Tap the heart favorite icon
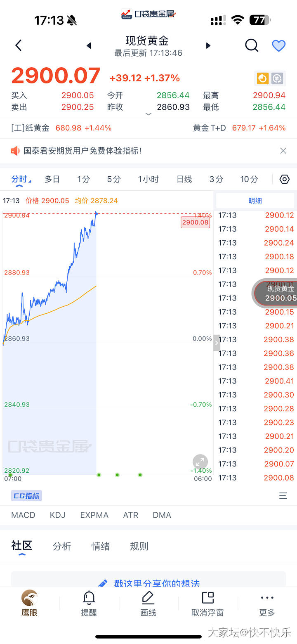297x644 pixels. pyautogui.click(x=279, y=45)
